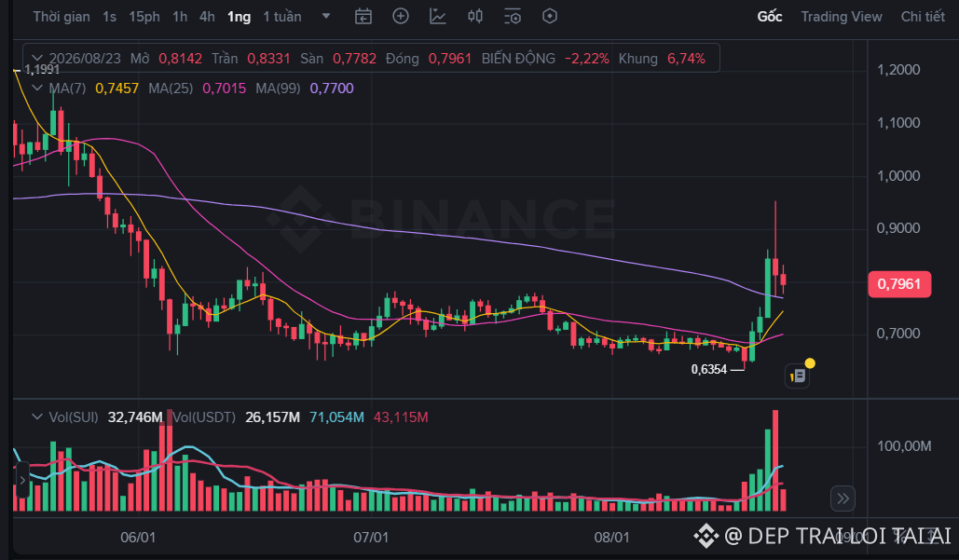Select the 4h time interval
Image resolution: width=959 pixels, height=560 pixels.
(x=207, y=17)
